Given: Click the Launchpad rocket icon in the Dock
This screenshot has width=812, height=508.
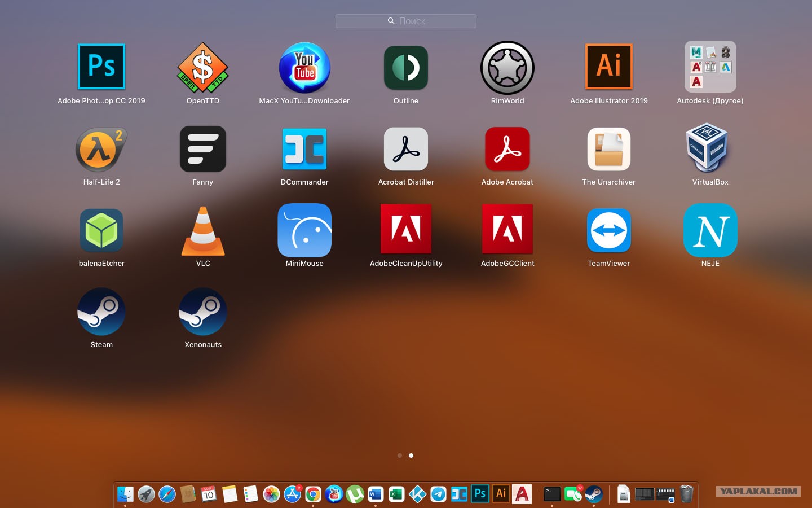Looking at the screenshot, I should (x=146, y=494).
